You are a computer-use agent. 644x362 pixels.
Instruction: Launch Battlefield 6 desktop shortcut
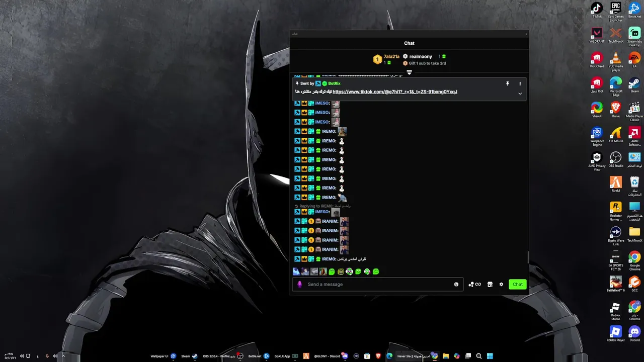[616, 284]
